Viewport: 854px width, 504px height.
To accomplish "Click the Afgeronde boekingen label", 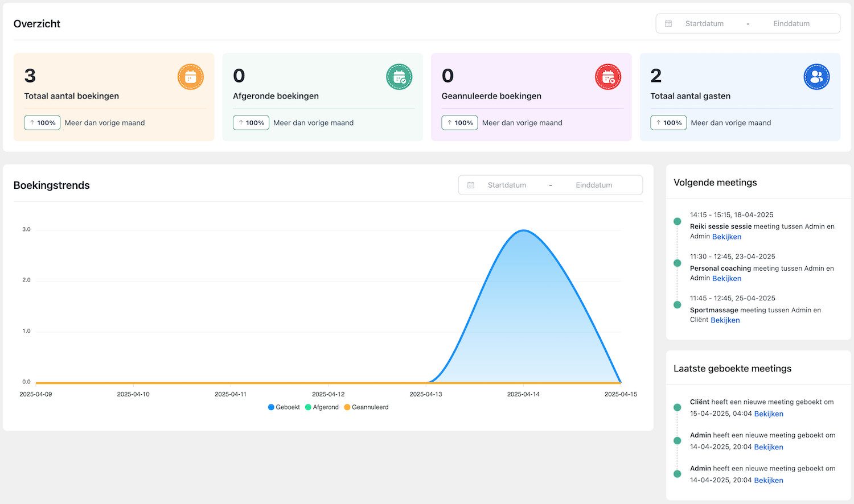I will coord(276,96).
